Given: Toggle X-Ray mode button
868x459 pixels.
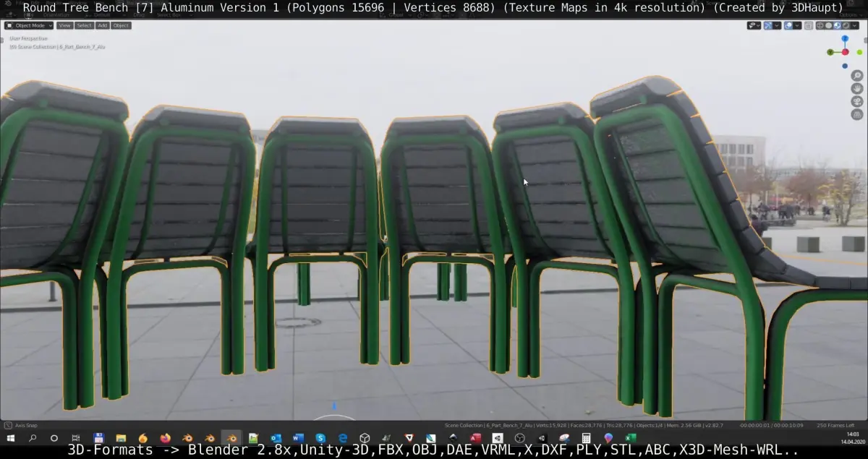Looking at the screenshot, I should [809, 25].
